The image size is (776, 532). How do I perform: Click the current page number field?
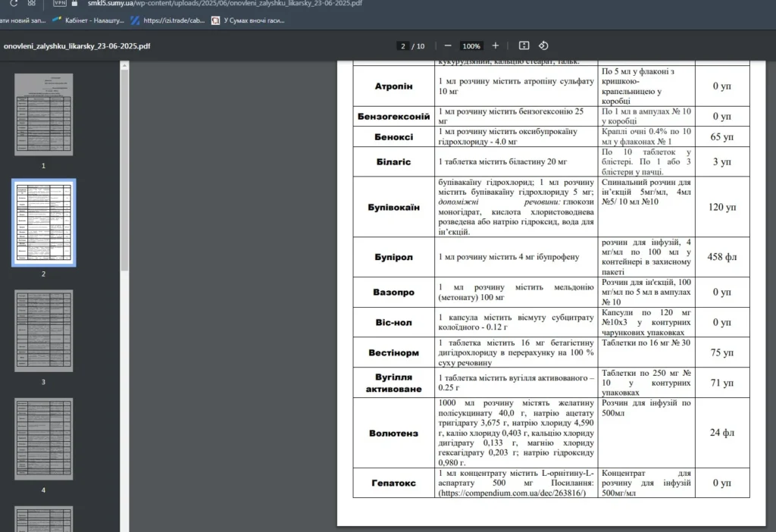click(x=403, y=46)
